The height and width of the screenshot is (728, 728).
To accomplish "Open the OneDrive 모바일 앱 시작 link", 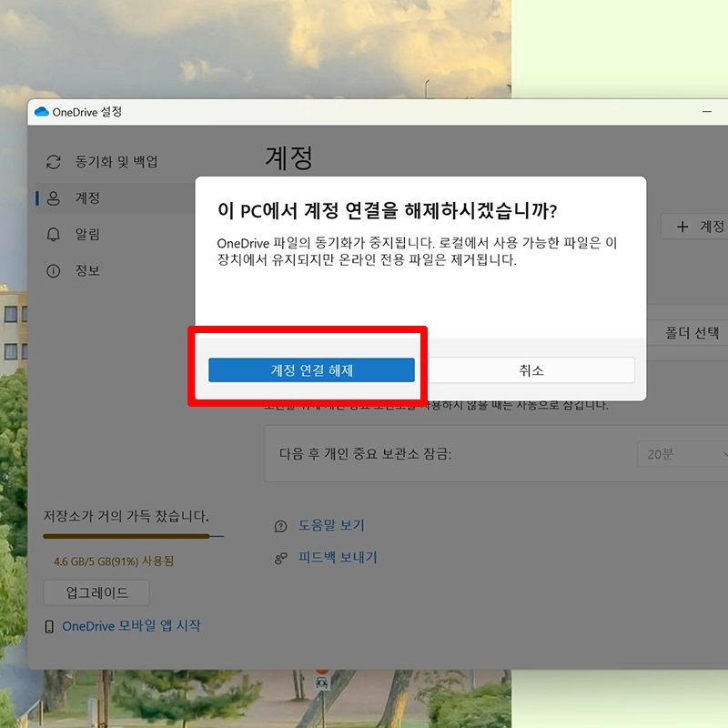I will [131, 625].
